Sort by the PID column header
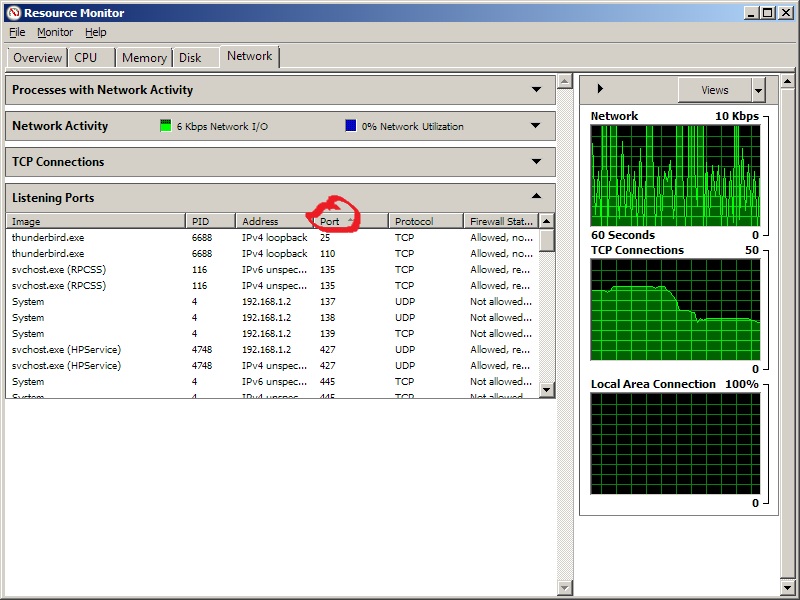800x600 pixels. [210, 220]
